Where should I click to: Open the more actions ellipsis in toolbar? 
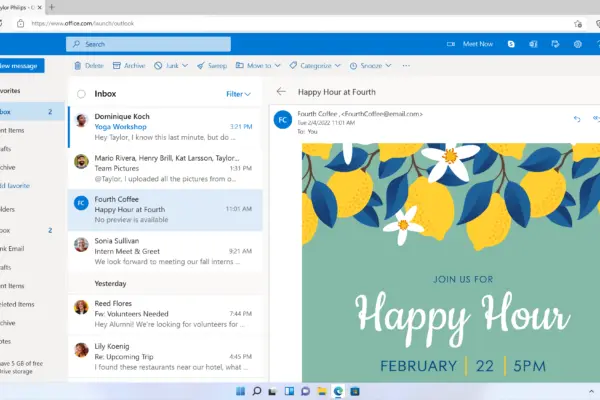406,65
